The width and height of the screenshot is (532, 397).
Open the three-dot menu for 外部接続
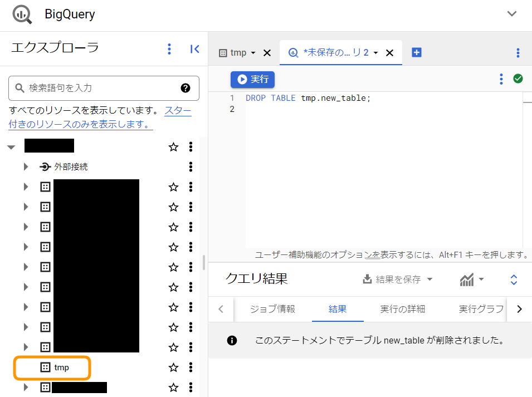pos(191,166)
